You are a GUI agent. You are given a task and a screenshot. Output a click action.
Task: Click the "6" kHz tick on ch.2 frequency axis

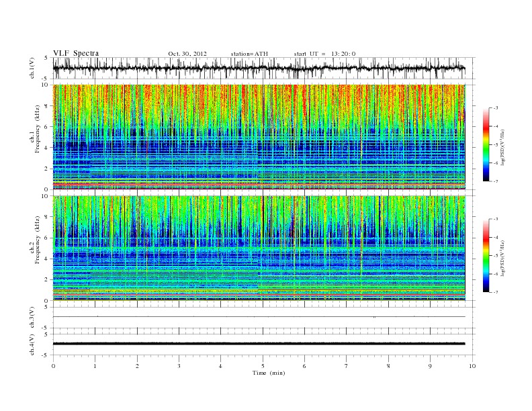pos(47,238)
